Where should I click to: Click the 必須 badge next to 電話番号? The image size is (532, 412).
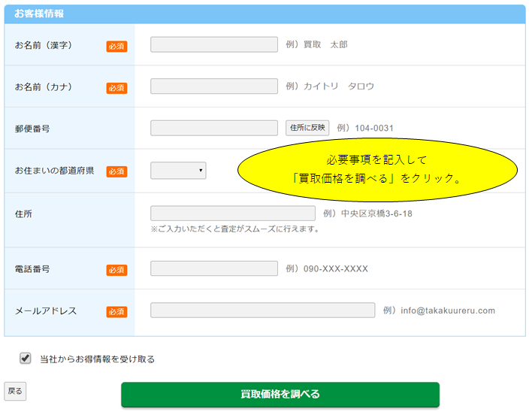[x=116, y=270]
